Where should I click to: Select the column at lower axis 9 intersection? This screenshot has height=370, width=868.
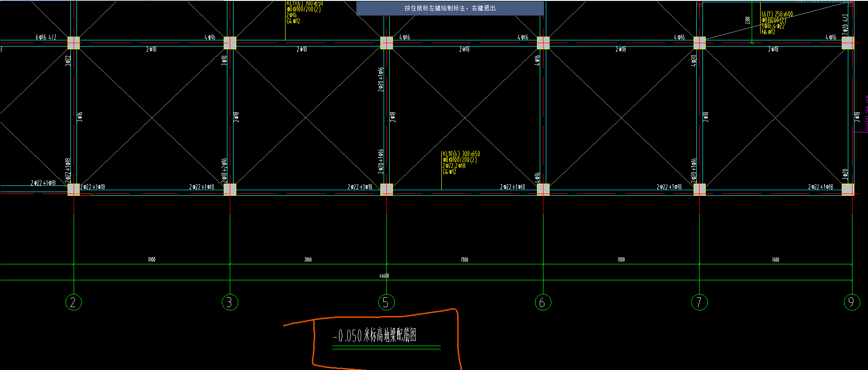[x=848, y=189]
